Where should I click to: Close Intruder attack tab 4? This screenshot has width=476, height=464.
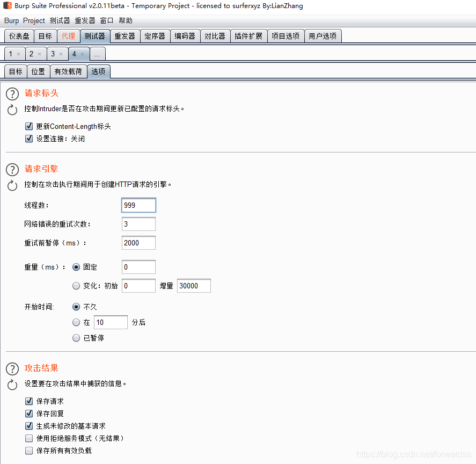click(x=82, y=54)
